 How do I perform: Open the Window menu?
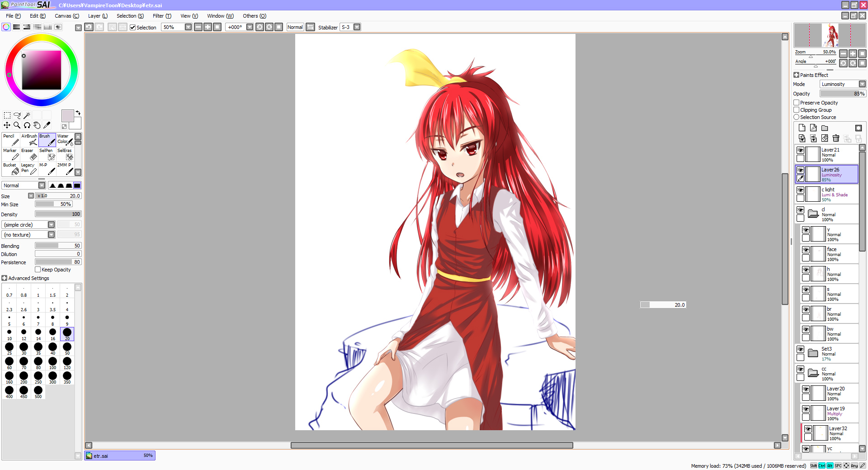pos(220,16)
